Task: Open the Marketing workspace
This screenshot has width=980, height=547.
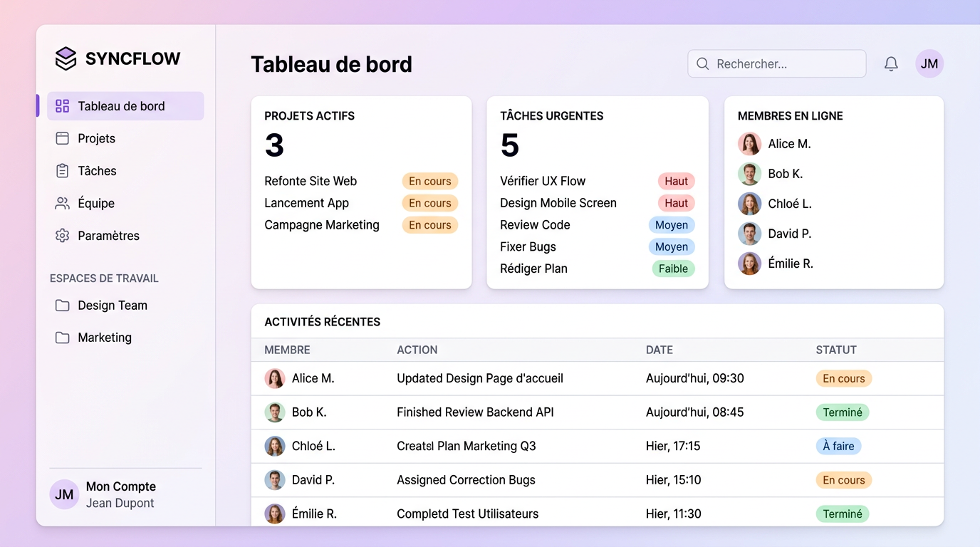Action: [125, 338]
